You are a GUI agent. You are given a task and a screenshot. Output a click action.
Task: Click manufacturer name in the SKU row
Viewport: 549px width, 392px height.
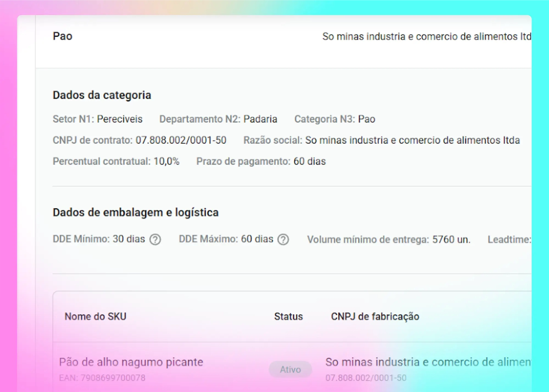click(x=428, y=362)
